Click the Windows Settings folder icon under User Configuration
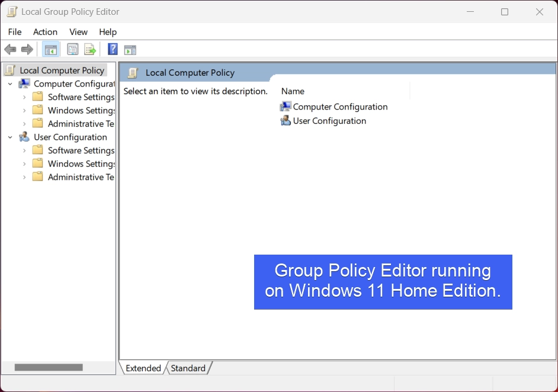 37,163
